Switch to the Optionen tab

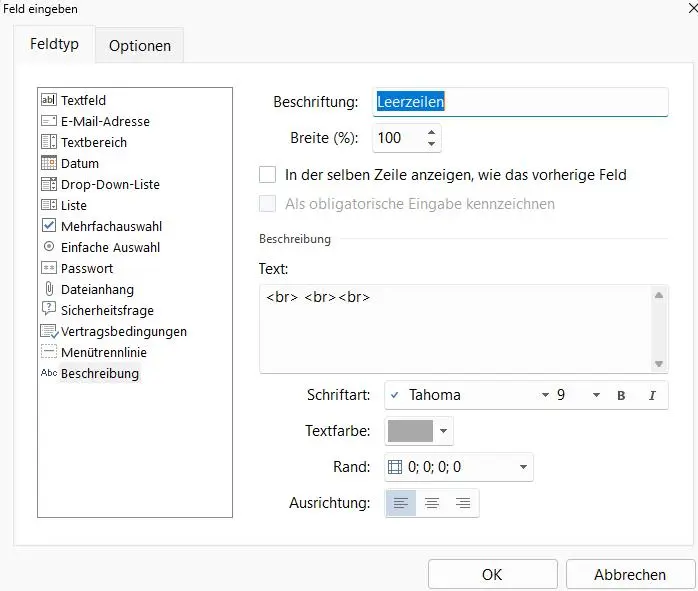click(x=140, y=45)
